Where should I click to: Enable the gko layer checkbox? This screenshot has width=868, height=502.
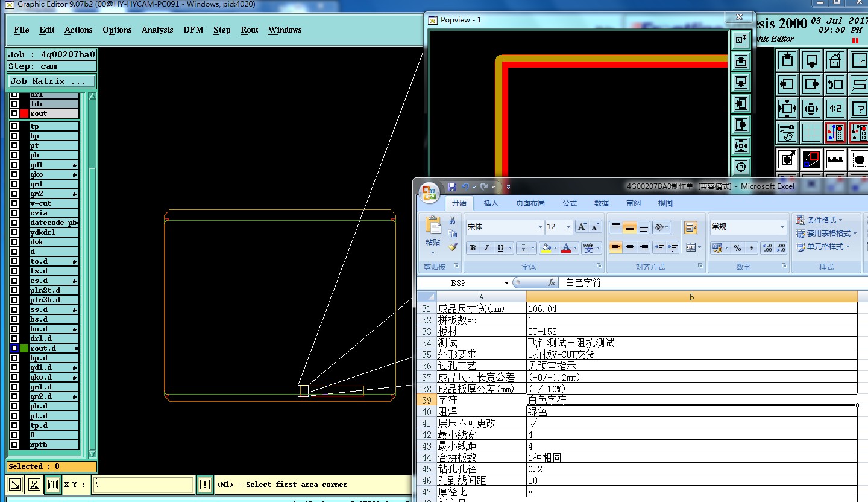14,174
